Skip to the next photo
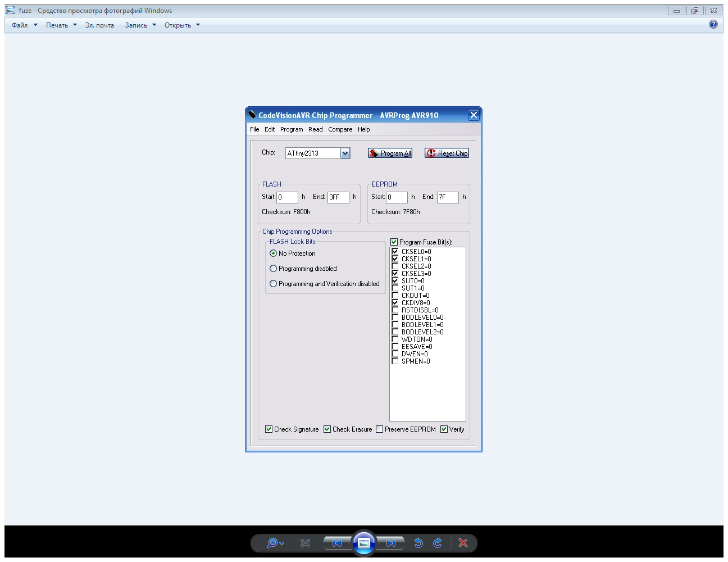 (391, 543)
